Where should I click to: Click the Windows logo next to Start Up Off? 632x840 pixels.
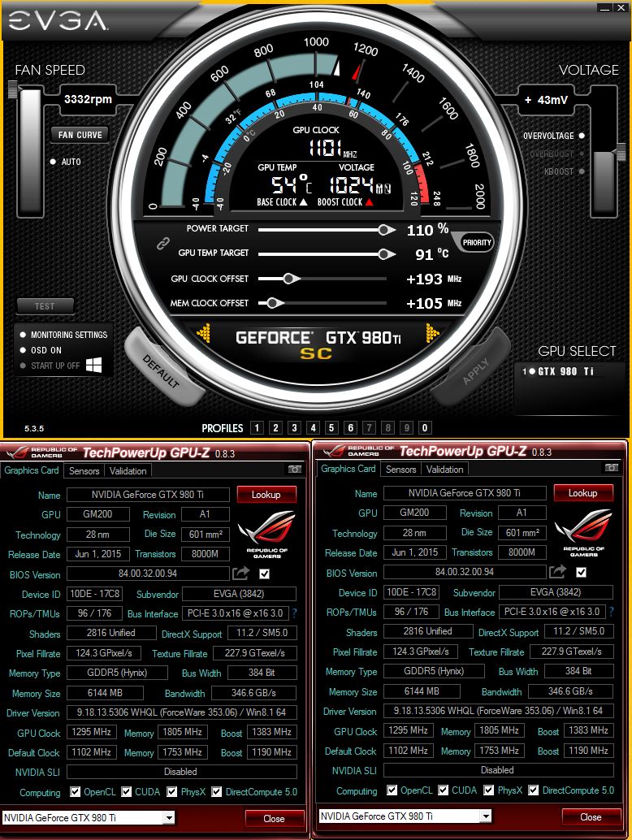pyautogui.click(x=93, y=366)
